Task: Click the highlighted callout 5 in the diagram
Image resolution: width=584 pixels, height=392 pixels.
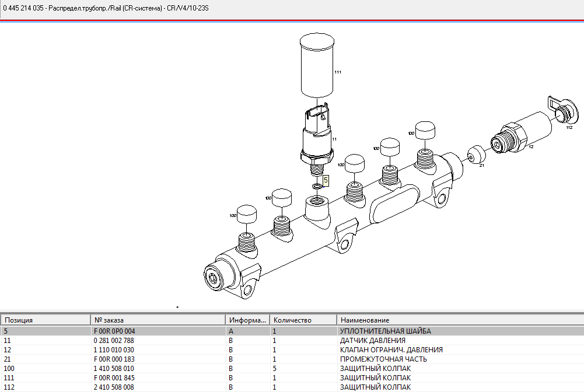Action: pyautogui.click(x=326, y=181)
